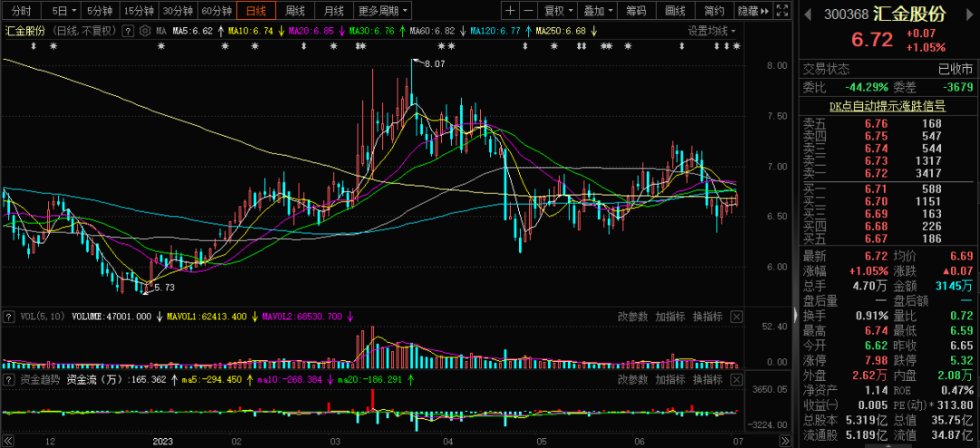Click help icon of 资金趋势 panel
The width and height of the screenshot is (980, 448).
coord(8,379)
